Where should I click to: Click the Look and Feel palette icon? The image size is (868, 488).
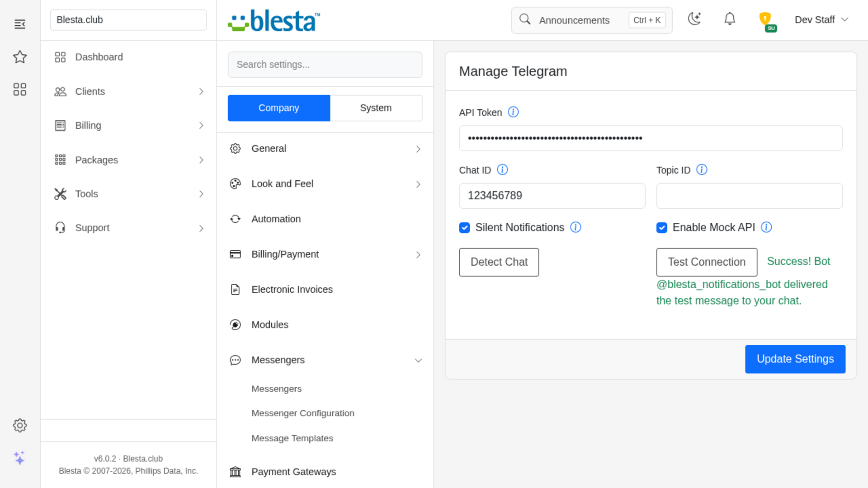pyautogui.click(x=235, y=184)
